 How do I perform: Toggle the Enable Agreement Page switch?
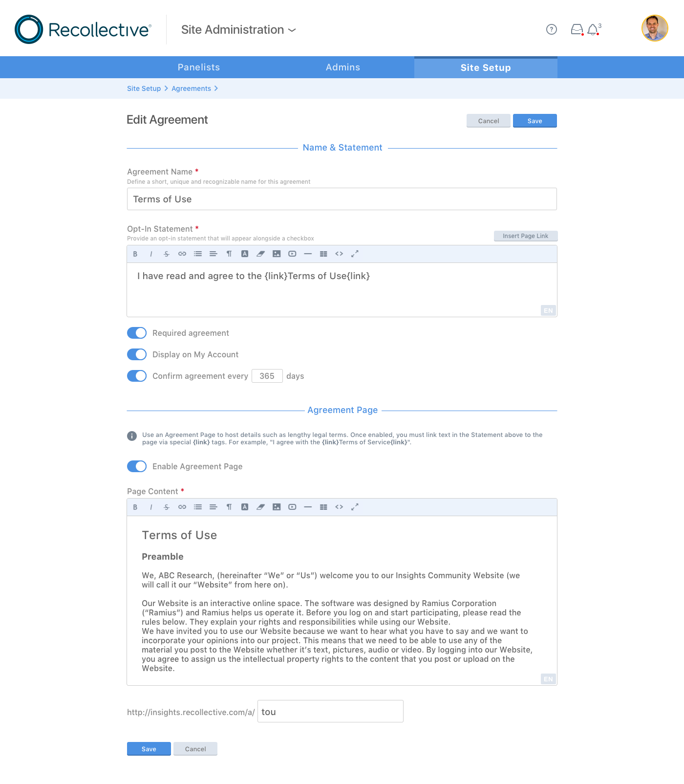click(137, 466)
